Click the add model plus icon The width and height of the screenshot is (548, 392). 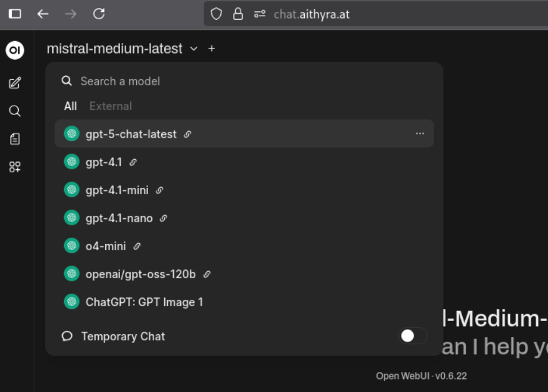pyautogui.click(x=211, y=49)
